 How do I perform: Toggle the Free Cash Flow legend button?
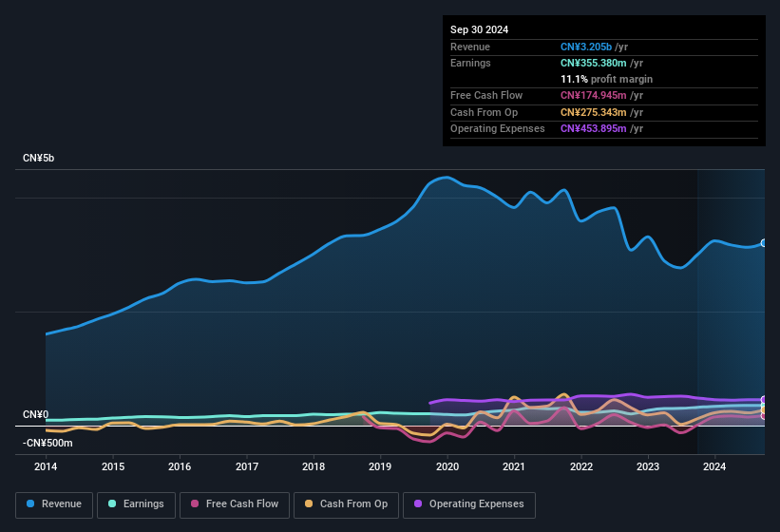[x=235, y=504]
